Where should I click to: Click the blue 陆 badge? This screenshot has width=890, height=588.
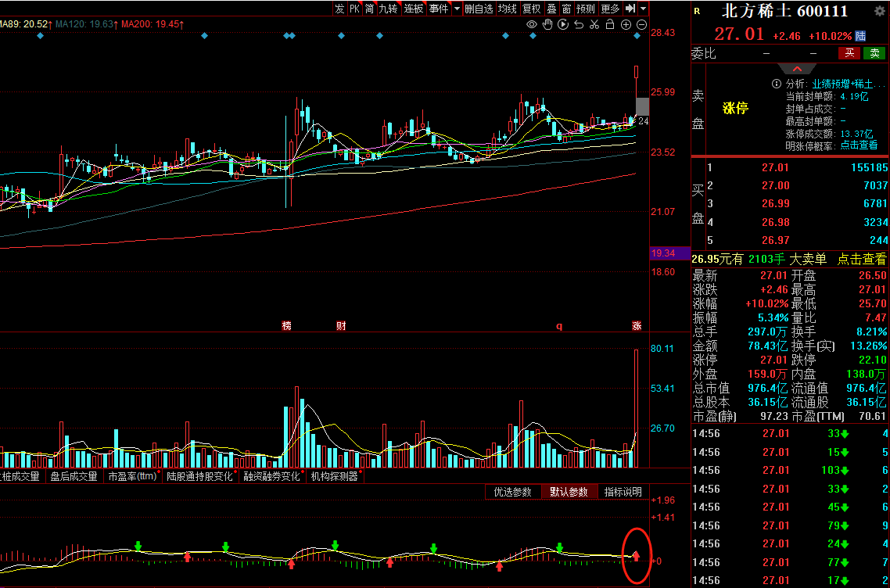click(x=860, y=36)
